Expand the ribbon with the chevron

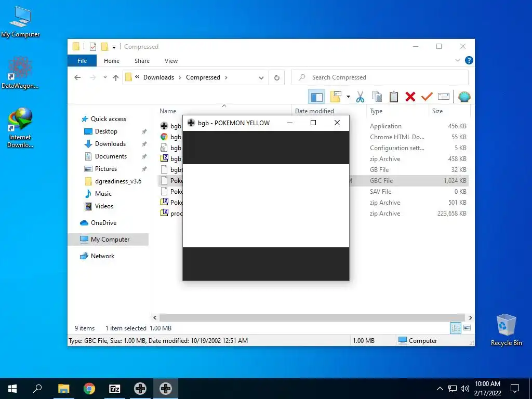coord(457,60)
